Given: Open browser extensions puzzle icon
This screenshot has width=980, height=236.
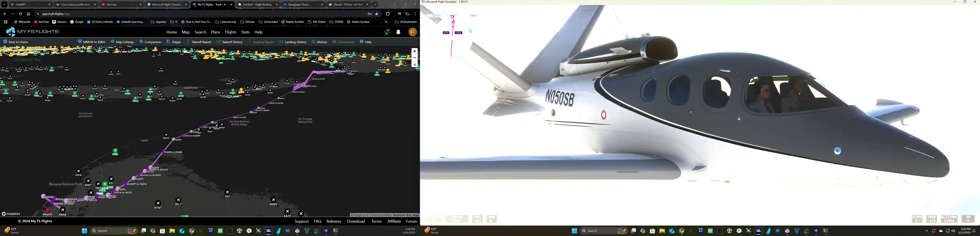Looking at the screenshot, I should point(388,14).
